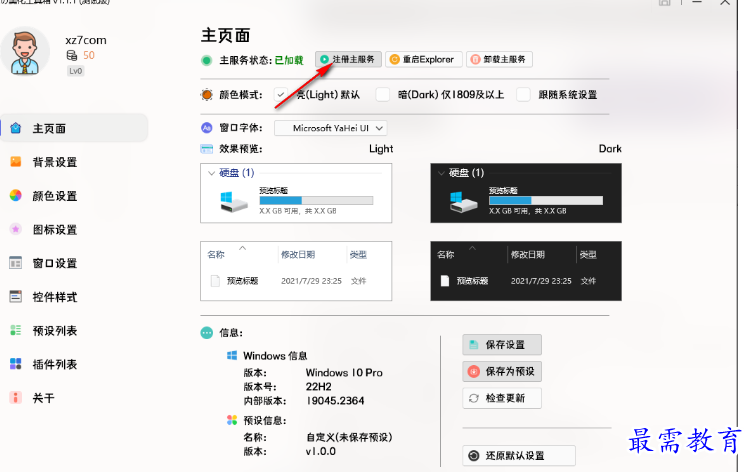Click the orange 背景设置 icon
The width and height of the screenshot is (750, 472).
16,162
